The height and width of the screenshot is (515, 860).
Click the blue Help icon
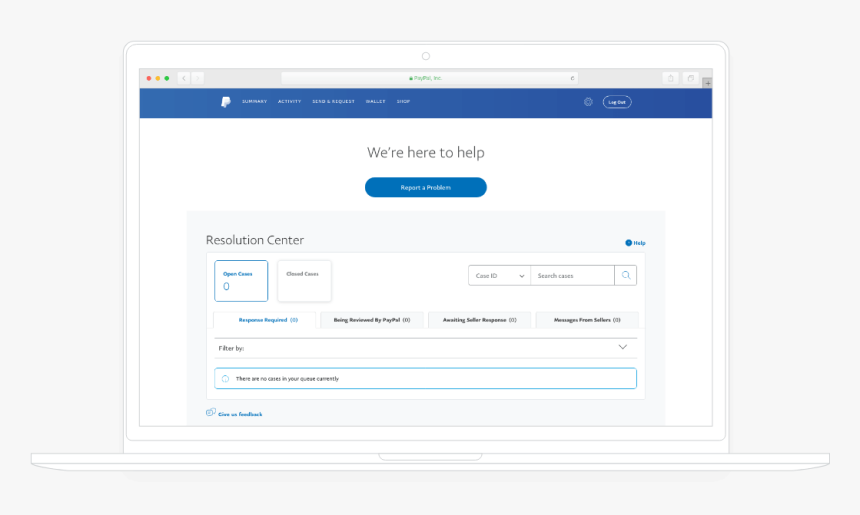pos(629,243)
